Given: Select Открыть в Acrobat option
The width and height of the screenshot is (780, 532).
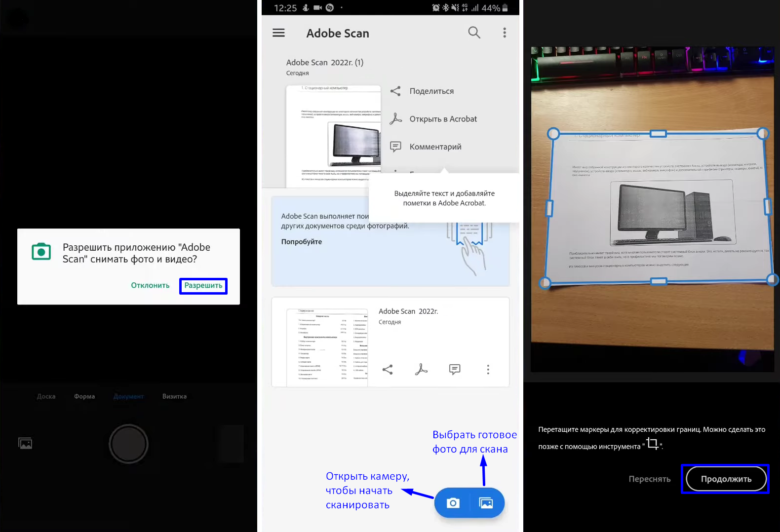Looking at the screenshot, I should 443,119.
